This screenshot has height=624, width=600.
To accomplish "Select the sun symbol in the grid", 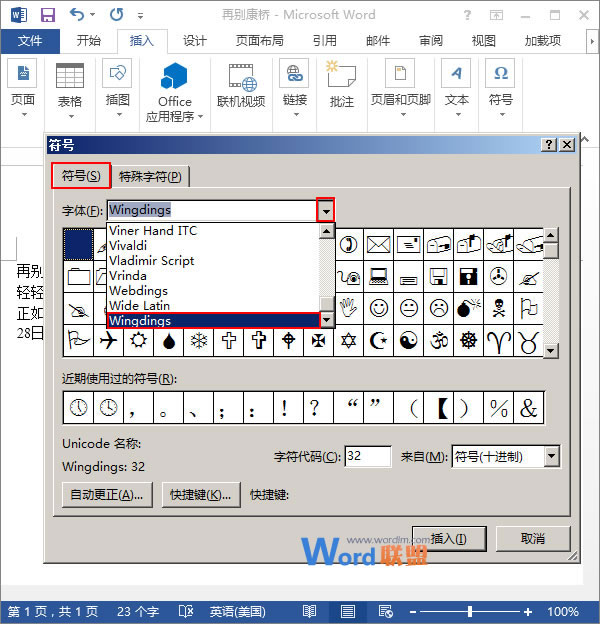I will tap(138, 340).
